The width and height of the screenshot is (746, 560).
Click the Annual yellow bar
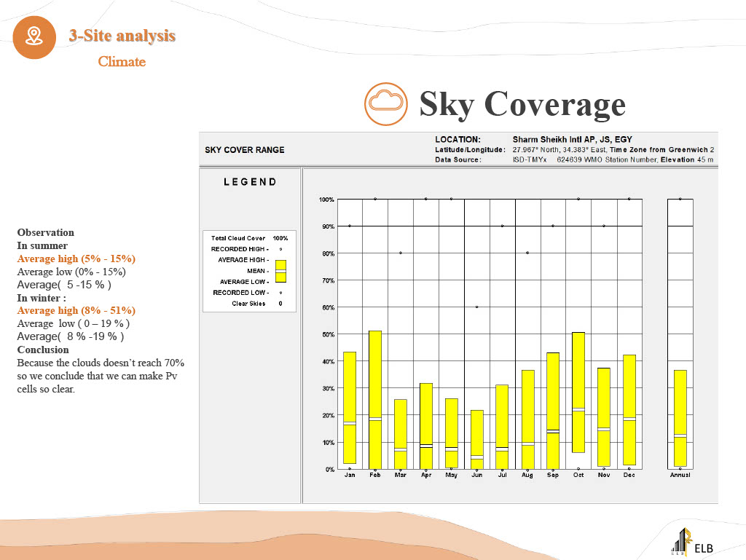(680, 418)
